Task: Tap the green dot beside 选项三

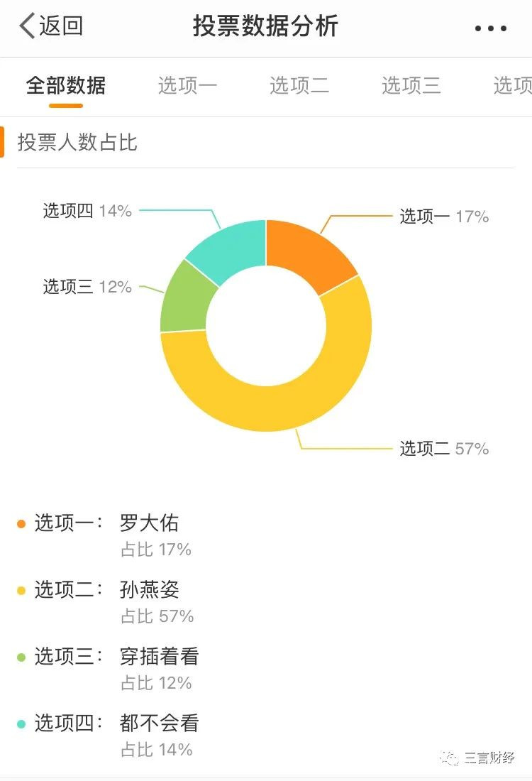Action: [x=21, y=657]
